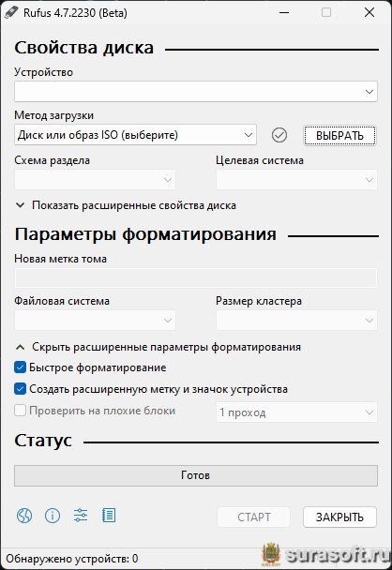The width and height of the screenshot is (392, 570).
Task: Open application settings sliders icon
Action: click(81, 515)
